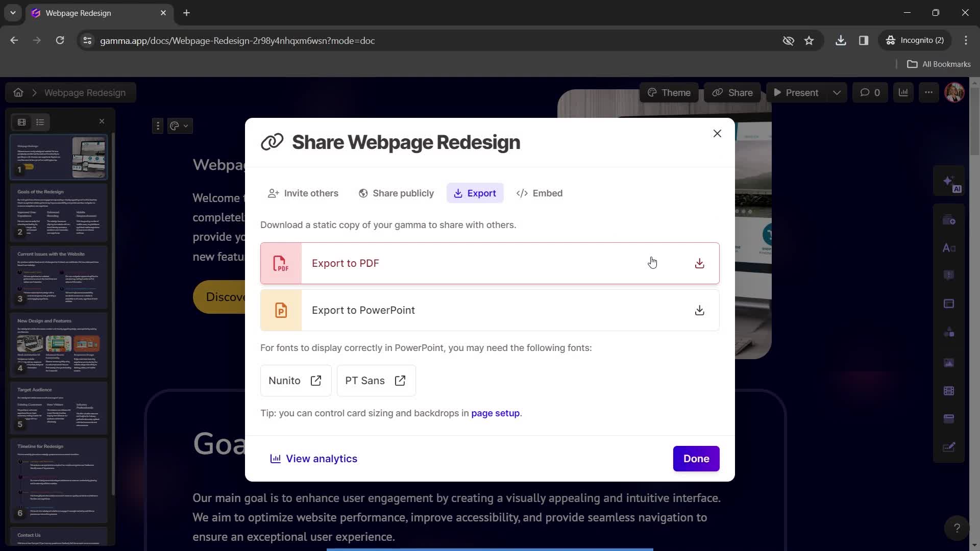Select the Invite others tab
The width and height of the screenshot is (980, 551).
click(303, 193)
